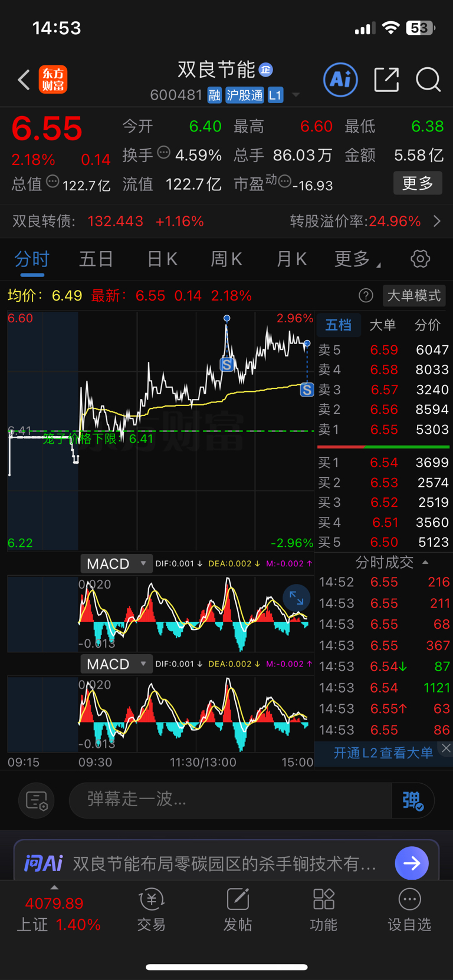Open the Ai assistant circle icon
This screenshot has width=453, height=980.
click(340, 79)
